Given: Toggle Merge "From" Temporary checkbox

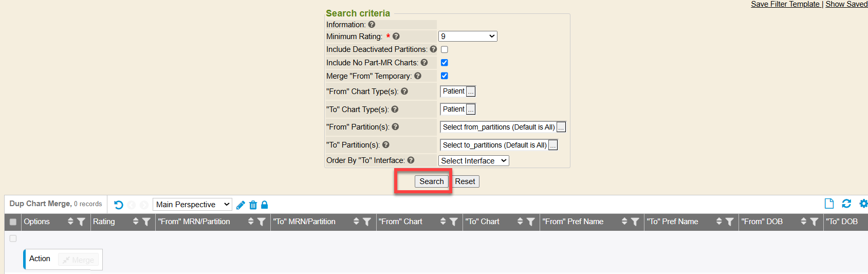Looking at the screenshot, I should (445, 76).
